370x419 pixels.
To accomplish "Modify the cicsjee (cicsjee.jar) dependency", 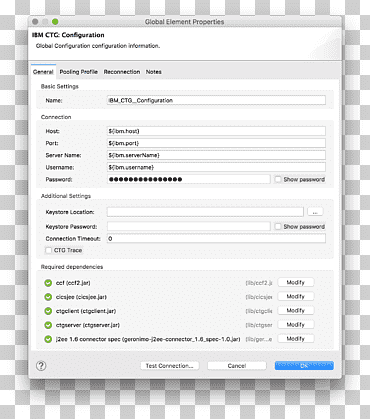I will [x=296, y=296].
